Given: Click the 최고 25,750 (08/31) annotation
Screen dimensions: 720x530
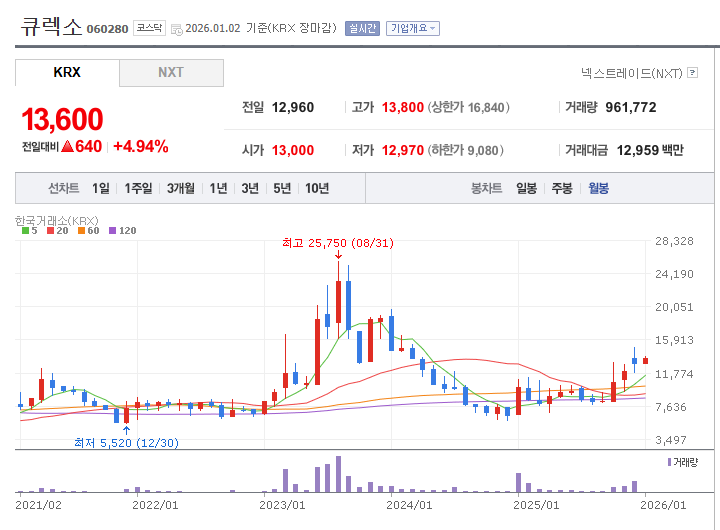Looking at the screenshot, I should point(338,243).
